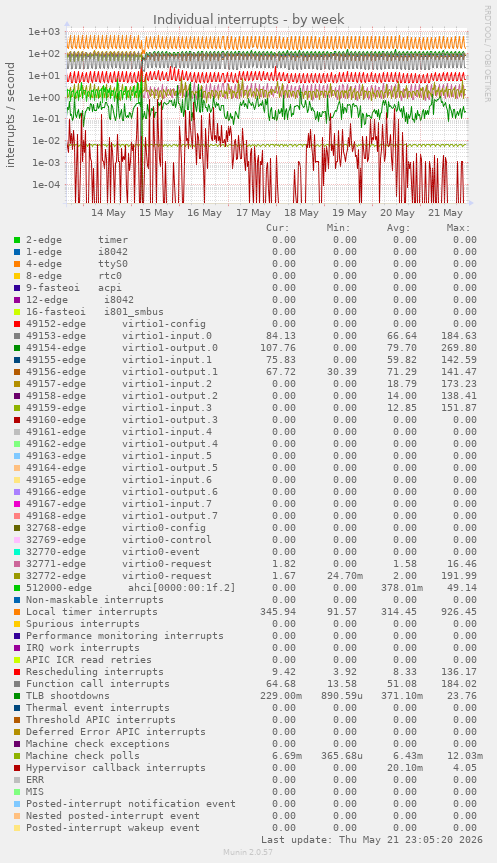Click the red swatch for Rescheduling interrupts
This screenshot has width=497, height=863.
[x=17, y=671]
